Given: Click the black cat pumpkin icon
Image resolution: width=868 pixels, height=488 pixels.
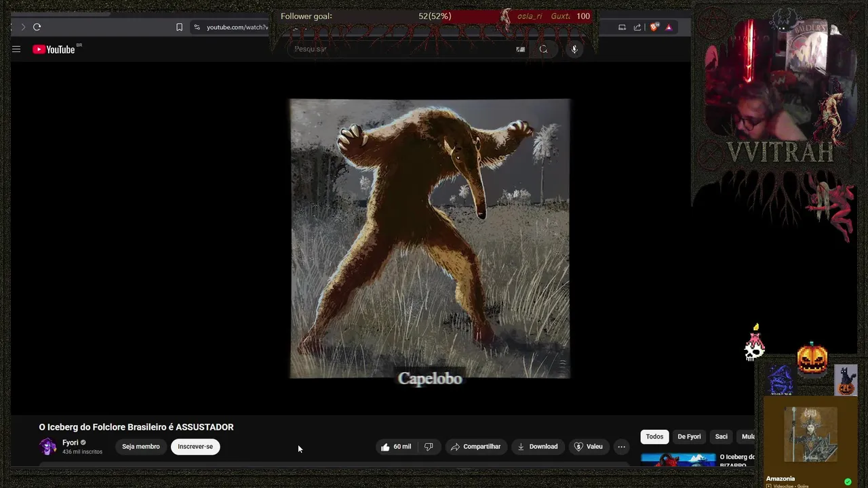Looking at the screenshot, I should [846, 380].
